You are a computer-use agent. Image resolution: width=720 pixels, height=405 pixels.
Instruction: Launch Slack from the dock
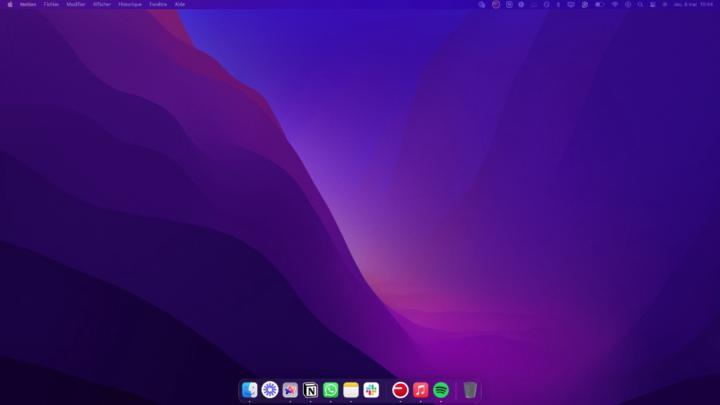click(371, 390)
